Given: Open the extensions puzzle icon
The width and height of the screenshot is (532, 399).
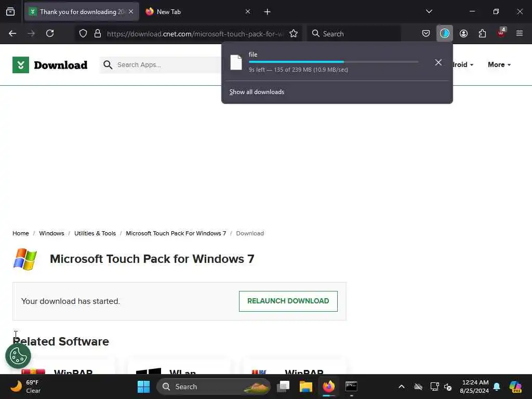Looking at the screenshot, I should [x=482, y=33].
